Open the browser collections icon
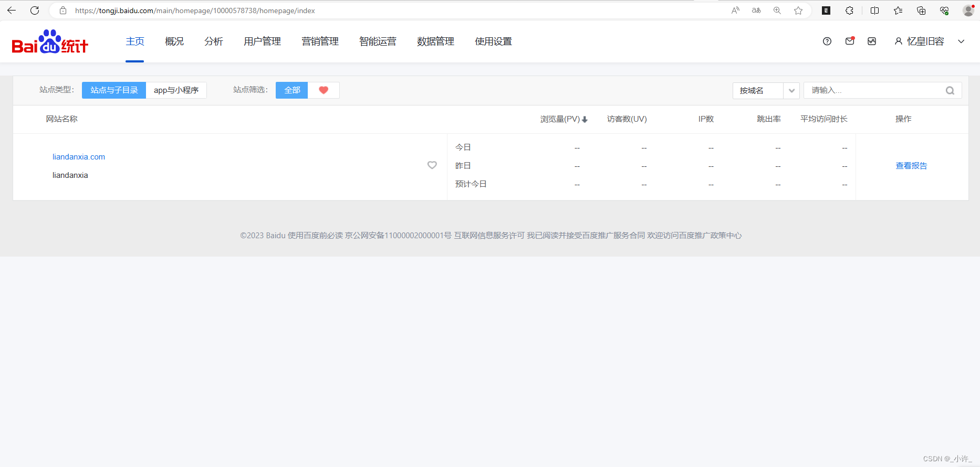The width and height of the screenshot is (980, 467). click(x=921, y=10)
